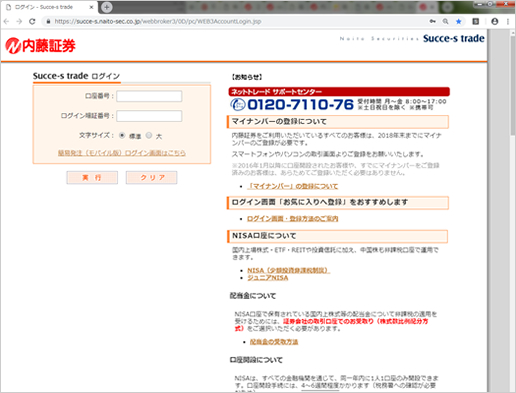Click the 配当金について heading

click(253, 296)
